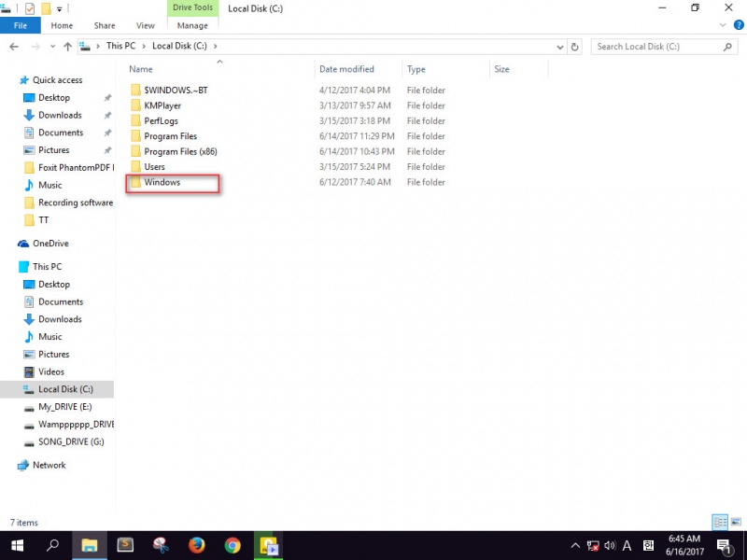Open Documents under Quick access

pos(61,133)
